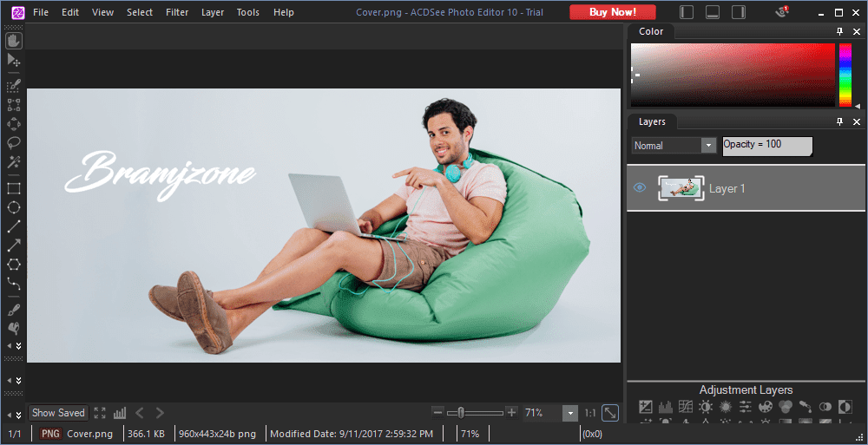Image resolution: width=868 pixels, height=445 pixels.
Task: Toggle the left panel layout button
Action: point(687,12)
